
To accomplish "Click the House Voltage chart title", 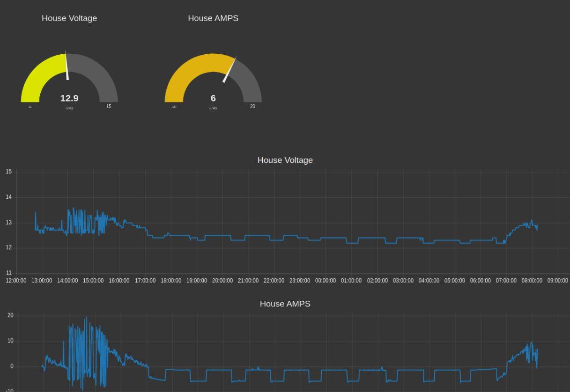I will (x=285, y=160).
